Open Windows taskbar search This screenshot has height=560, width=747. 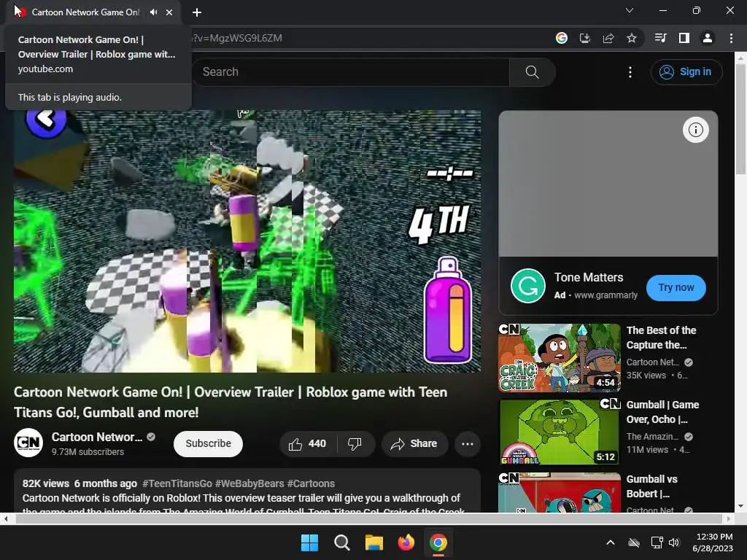click(x=341, y=542)
